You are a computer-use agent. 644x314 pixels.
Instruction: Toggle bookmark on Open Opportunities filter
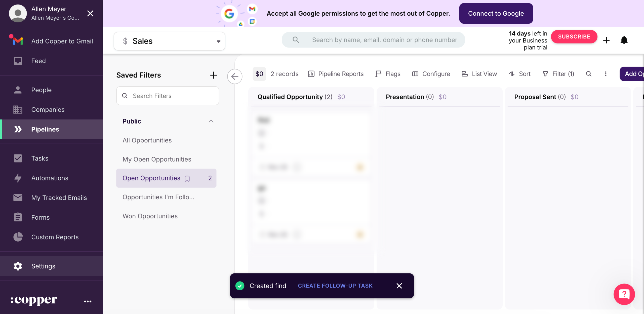[187, 178]
